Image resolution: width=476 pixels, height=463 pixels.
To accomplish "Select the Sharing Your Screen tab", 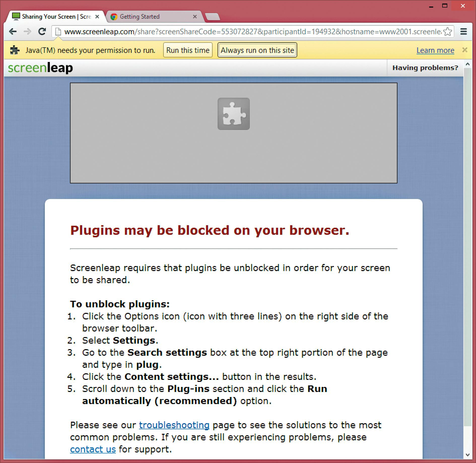I will (55, 17).
